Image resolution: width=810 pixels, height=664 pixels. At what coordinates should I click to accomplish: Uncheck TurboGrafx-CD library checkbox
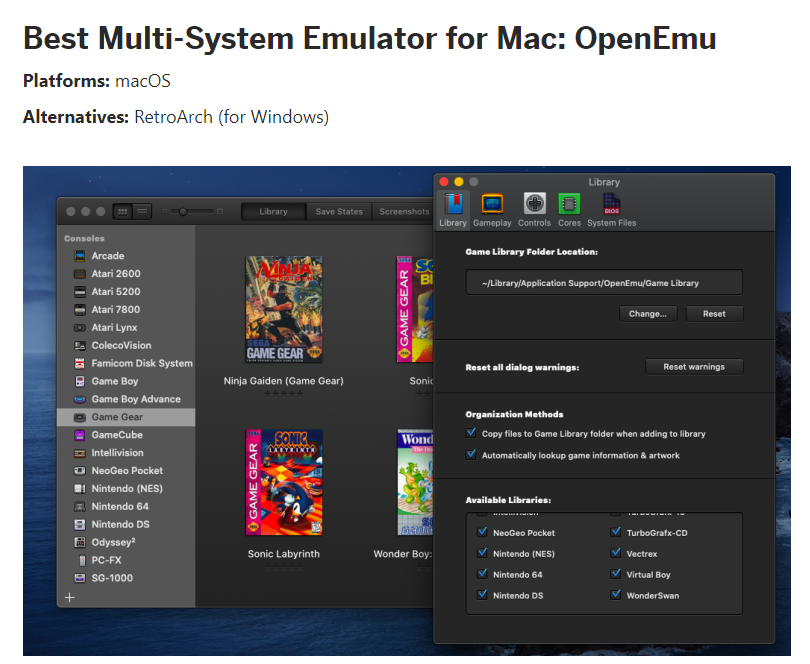click(616, 532)
